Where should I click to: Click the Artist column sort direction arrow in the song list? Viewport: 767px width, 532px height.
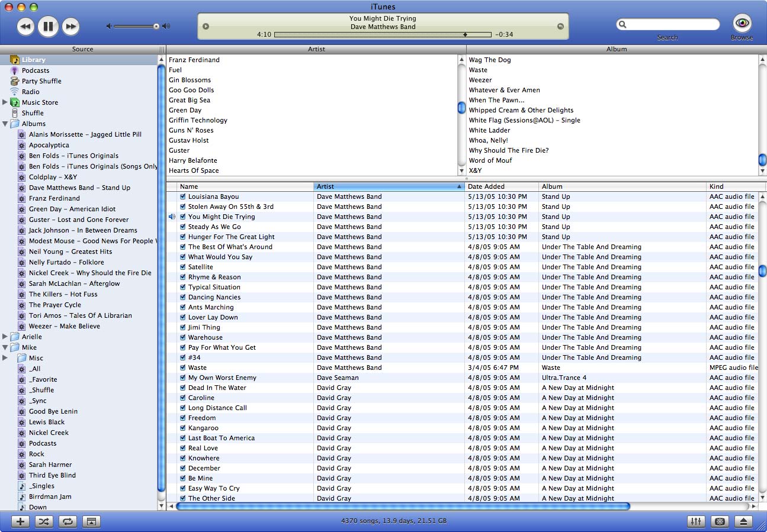(460, 186)
